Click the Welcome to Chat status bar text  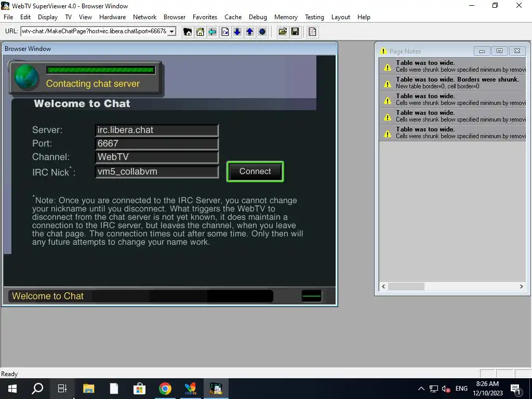point(48,296)
